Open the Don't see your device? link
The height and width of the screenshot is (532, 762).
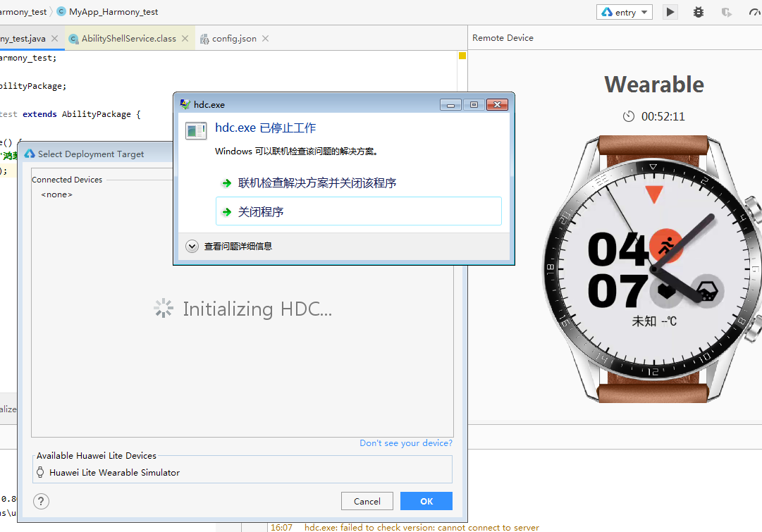pyautogui.click(x=406, y=443)
